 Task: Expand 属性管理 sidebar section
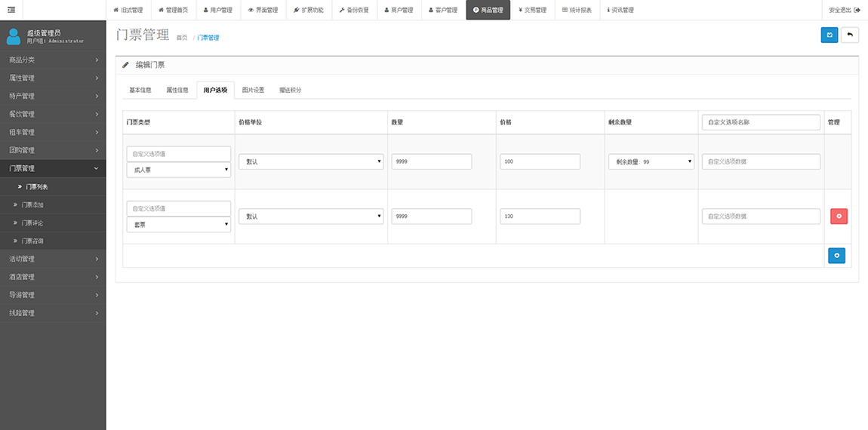53,78
